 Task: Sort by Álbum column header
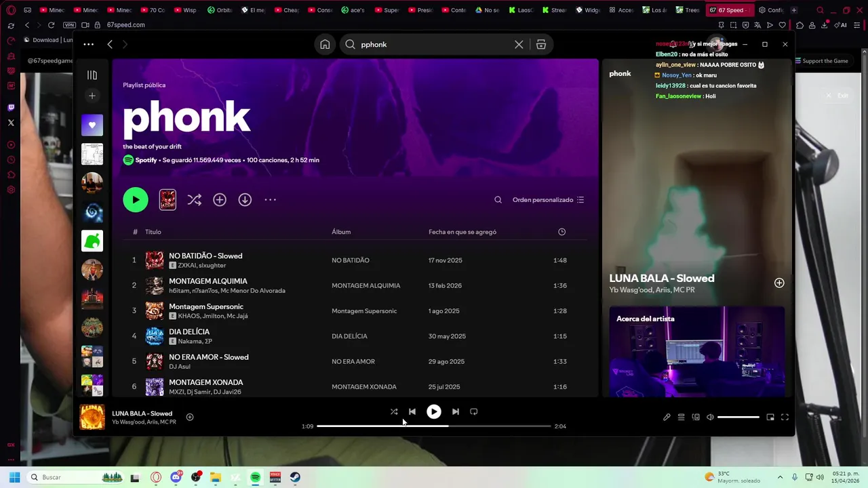[341, 232]
